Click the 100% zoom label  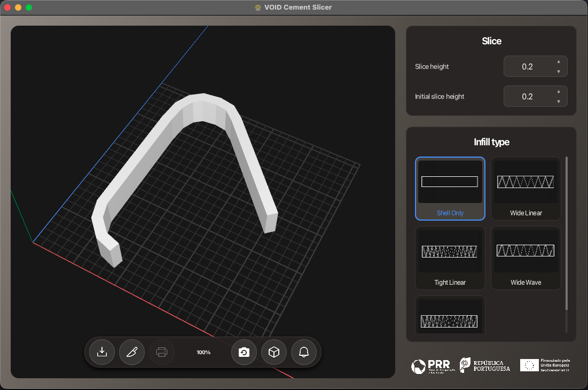(x=203, y=353)
